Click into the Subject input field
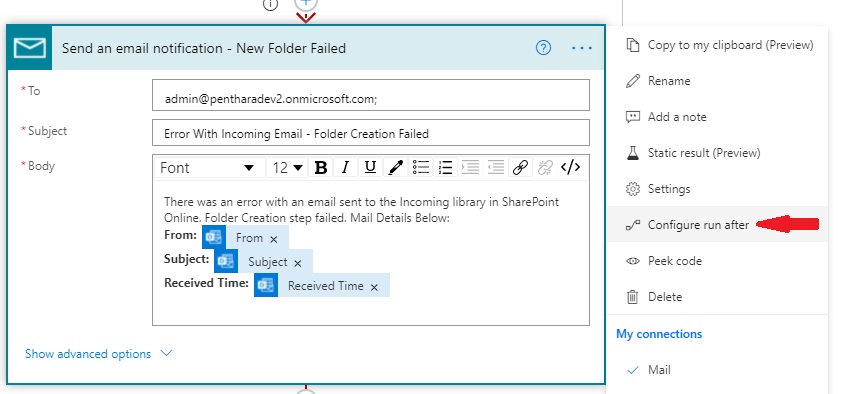Image resolution: width=851 pixels, height=394 pixels. [371, 133]
